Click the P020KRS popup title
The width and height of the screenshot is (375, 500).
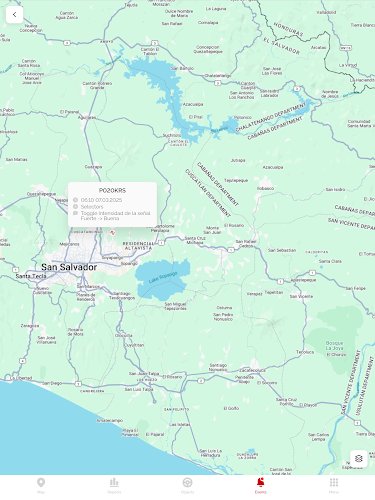pos(112,191)
